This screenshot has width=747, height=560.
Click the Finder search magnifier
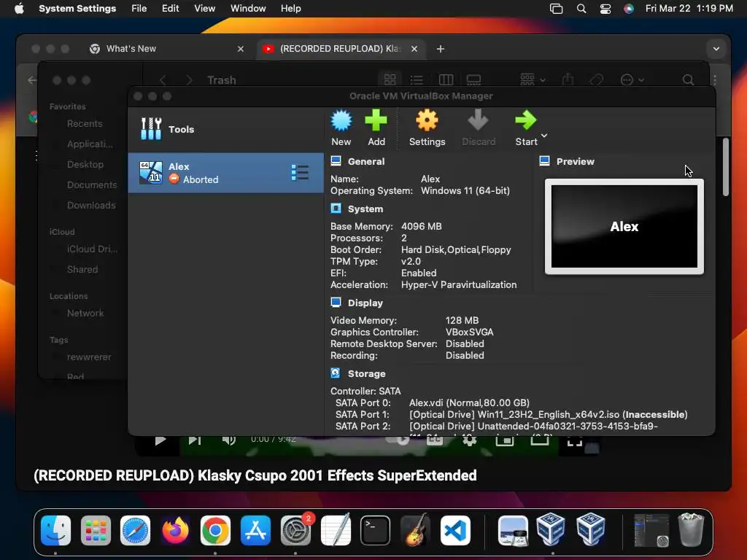coord(688,79)
